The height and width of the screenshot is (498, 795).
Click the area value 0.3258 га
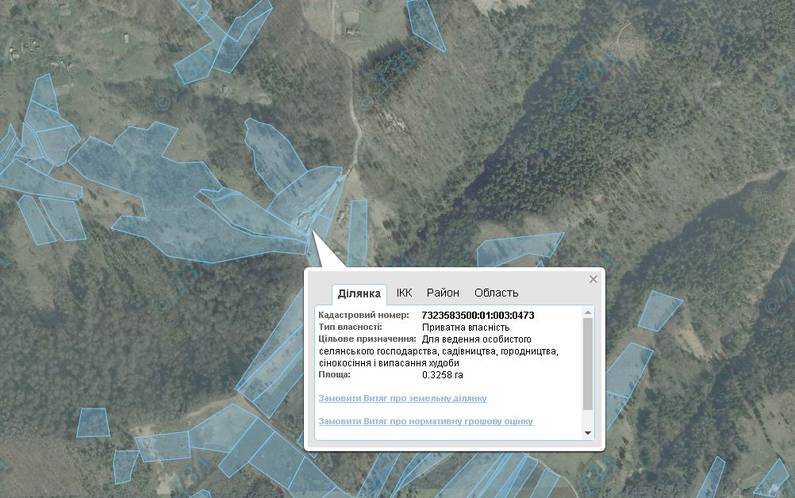point(443,375)
